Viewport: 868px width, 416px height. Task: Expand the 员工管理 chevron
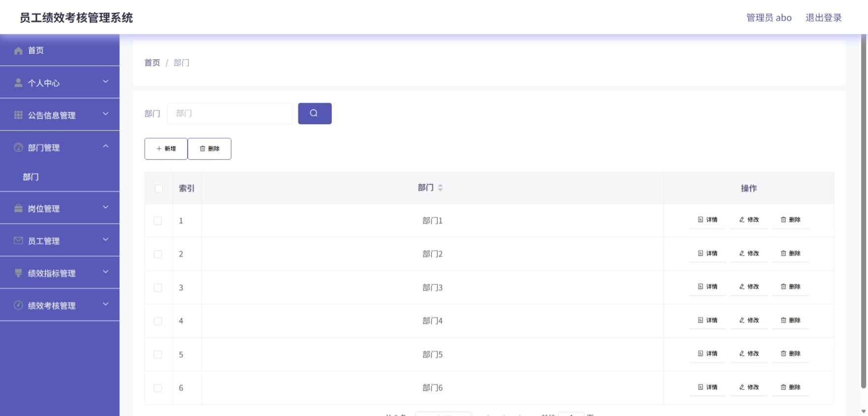(x=105, y=240)
